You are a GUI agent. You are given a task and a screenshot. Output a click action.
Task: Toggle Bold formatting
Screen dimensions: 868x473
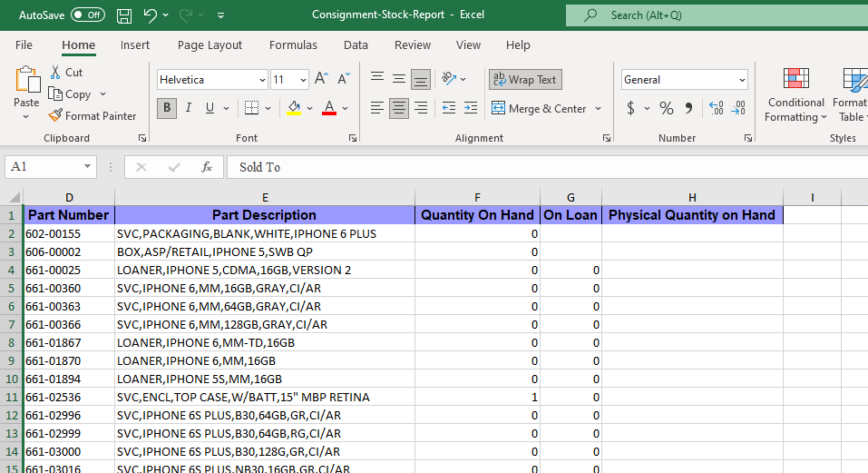tap(166, 108)
